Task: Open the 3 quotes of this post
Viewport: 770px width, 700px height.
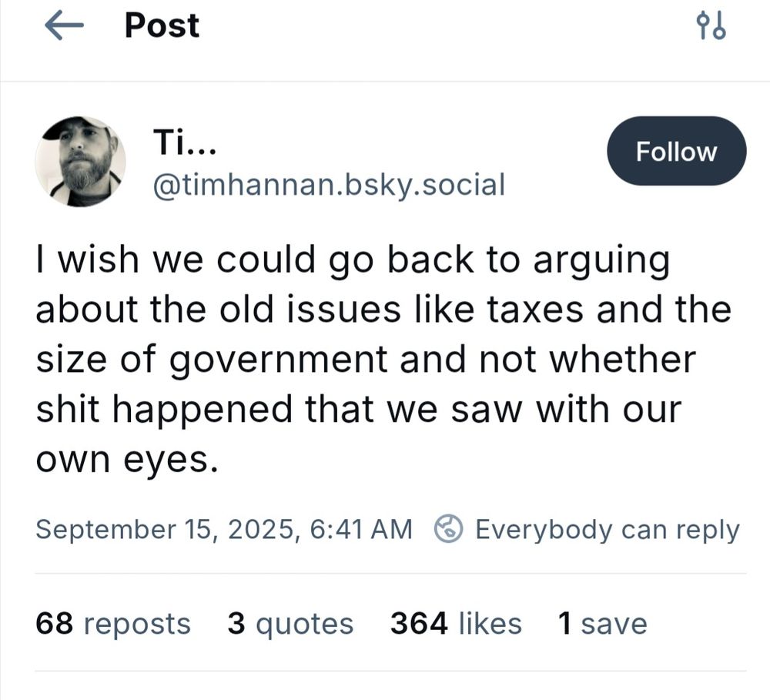Action: (290, 624)
